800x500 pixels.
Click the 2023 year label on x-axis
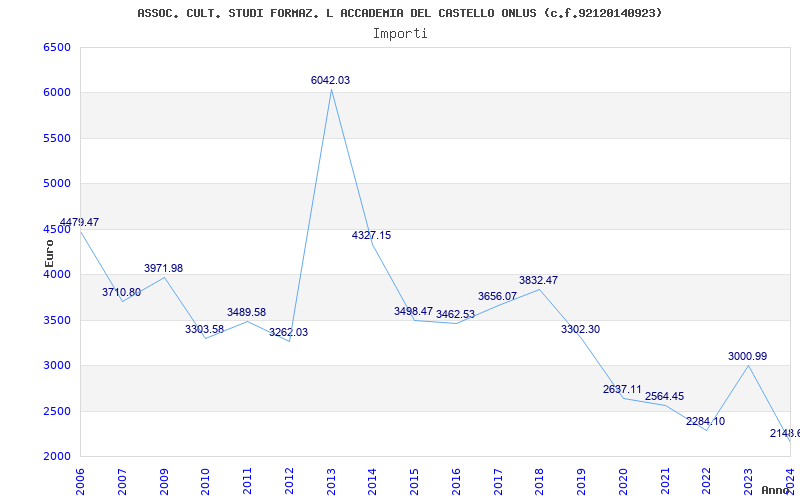748,481
